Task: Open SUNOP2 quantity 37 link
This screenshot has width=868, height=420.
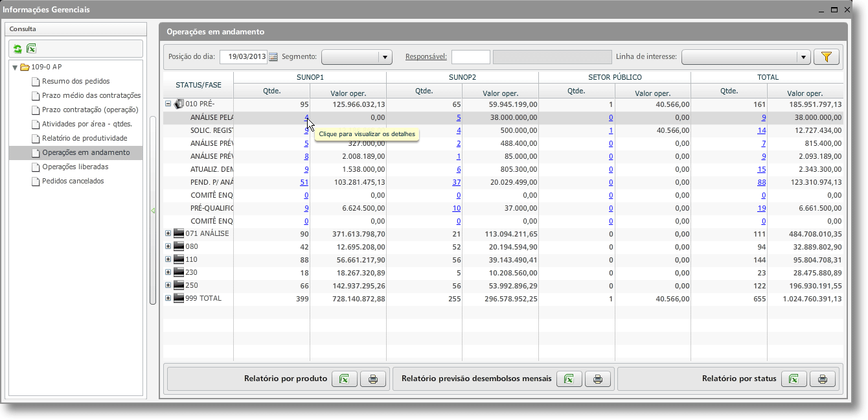Action: pos(457,182)
